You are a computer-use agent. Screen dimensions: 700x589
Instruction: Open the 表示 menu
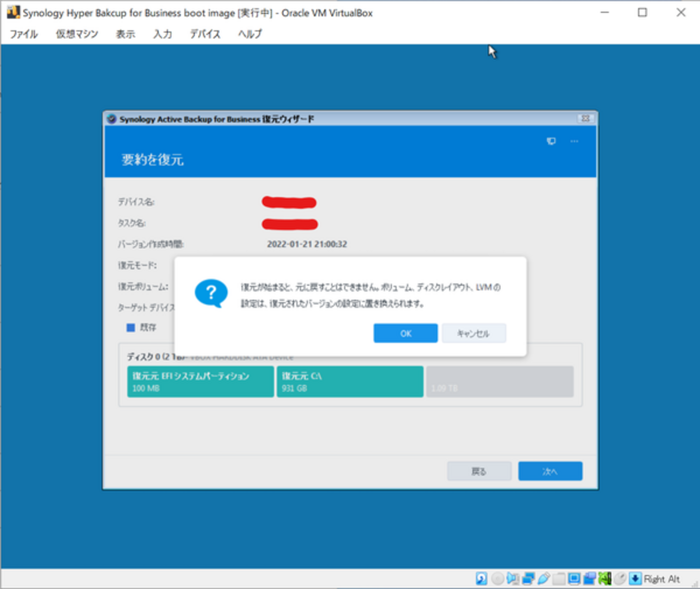pyautogui.click(x=125, y=34)
